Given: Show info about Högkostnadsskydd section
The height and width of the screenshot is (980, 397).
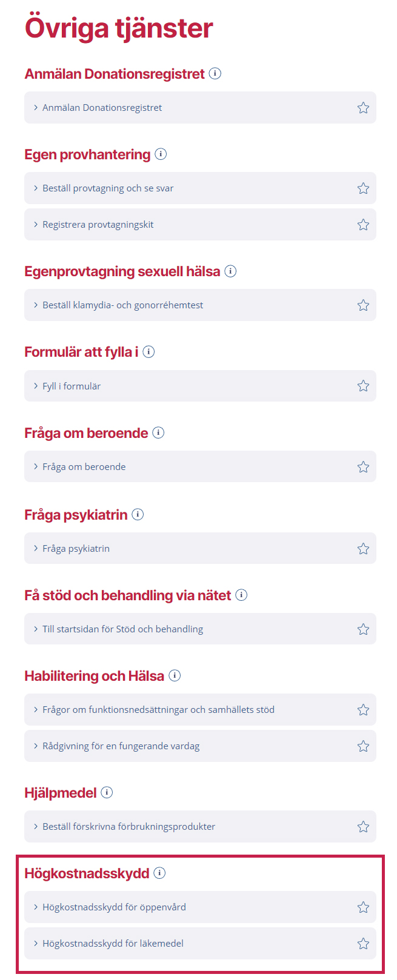Looking at the screenshot, I should click(159, 873).
